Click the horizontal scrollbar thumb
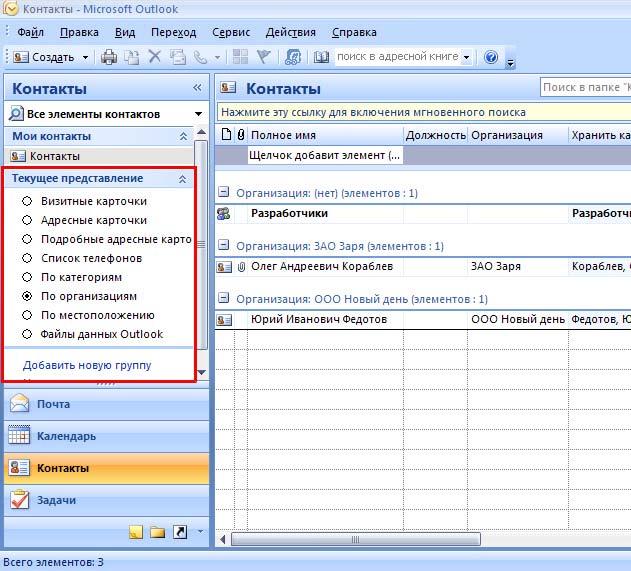Viewport: 631px width, 571px height. point(356,540)
